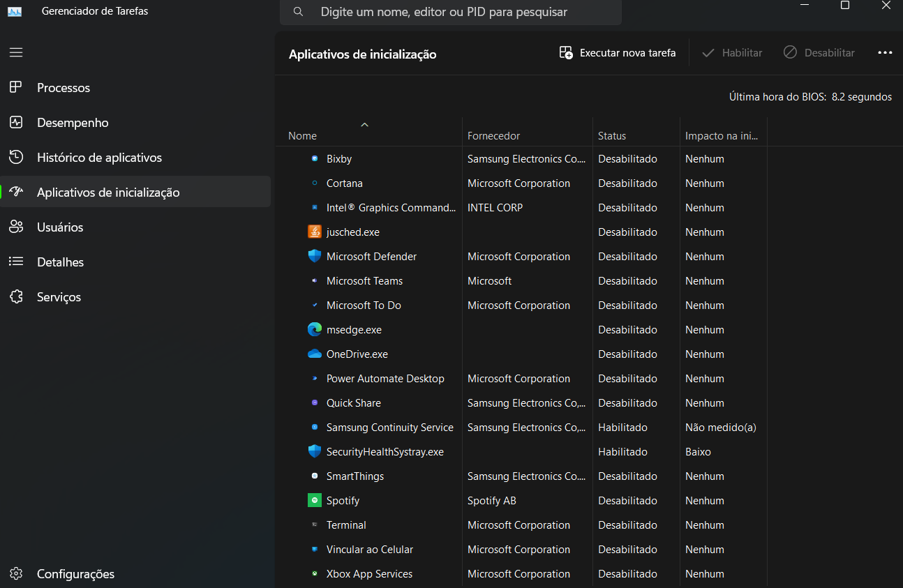Click the Microsoft Defender shield icon
Image resolution: width=903 pixels, height=588 pixels.
[x=315, y=256]
